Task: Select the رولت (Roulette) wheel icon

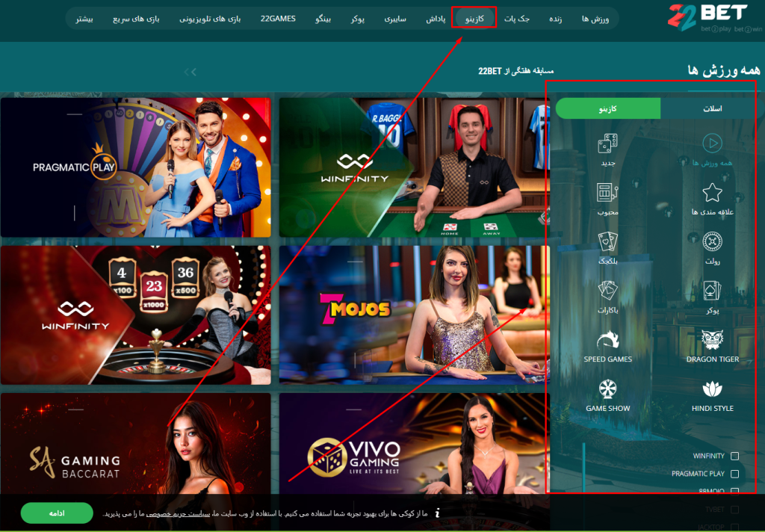Action: pos(712,241)
